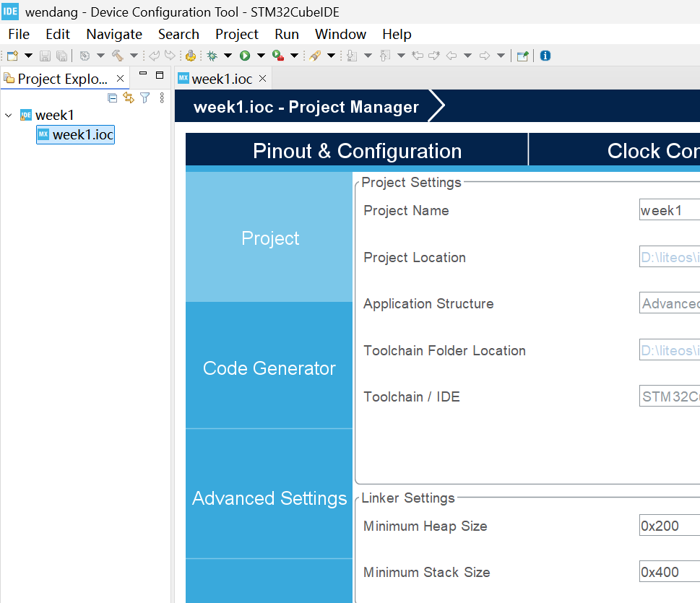The width and height of the screenshot is (700, 603).
Task: Close the week1.ioc editor tab
Action: pyautogui.click(x=263, y=79)
